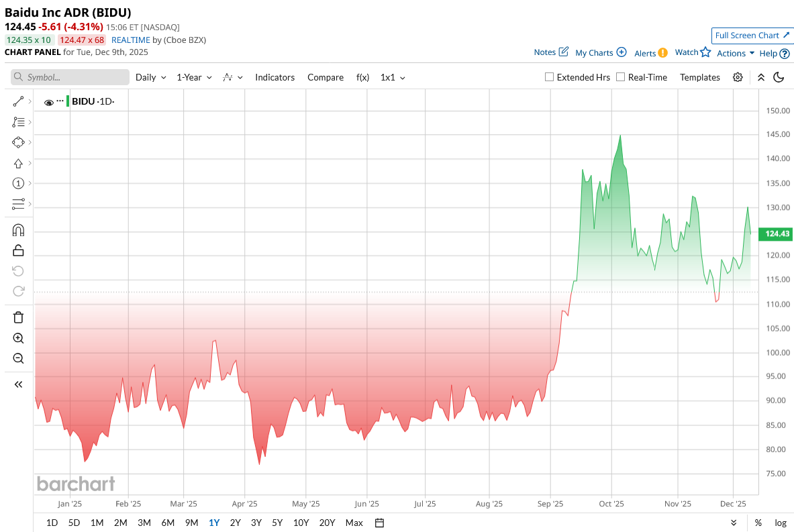794x532 pixels.
Task: Select the 1M time range
Action: tap(97, 523)
